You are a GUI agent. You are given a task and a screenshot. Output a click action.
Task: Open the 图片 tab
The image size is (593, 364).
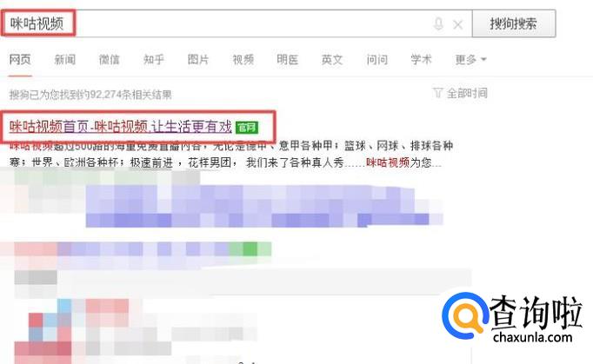(x=198, y=60)
